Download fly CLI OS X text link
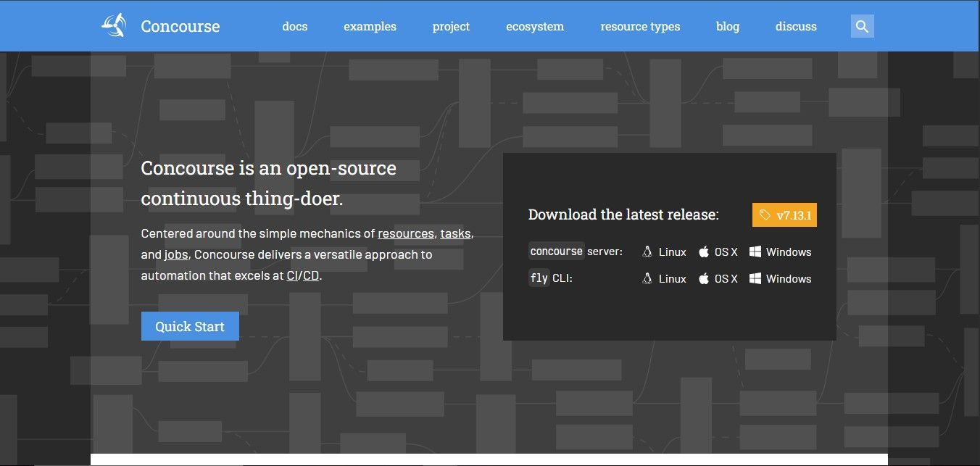Viewport: 980px width, 466px height. 726,279
